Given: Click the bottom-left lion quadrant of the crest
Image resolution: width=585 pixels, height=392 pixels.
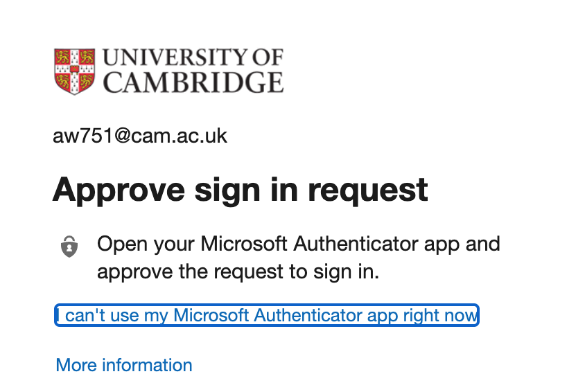Looking at the screenshot, I should coord(63,81).
